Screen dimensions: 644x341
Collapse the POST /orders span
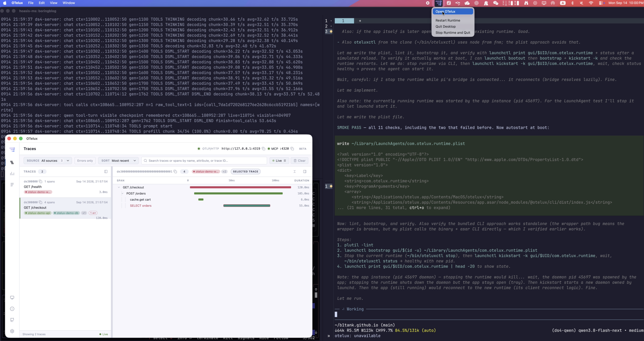tap(122, 193)
